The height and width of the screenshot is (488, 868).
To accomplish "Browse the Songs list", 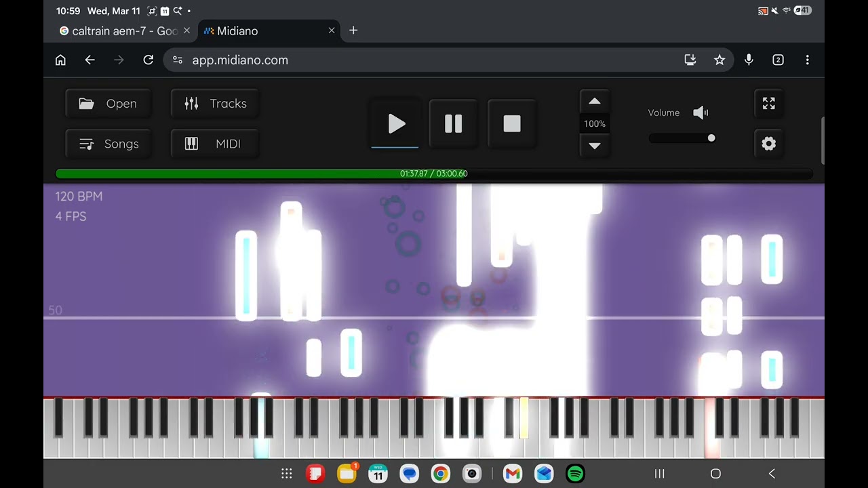I will [x=108, y=144].
